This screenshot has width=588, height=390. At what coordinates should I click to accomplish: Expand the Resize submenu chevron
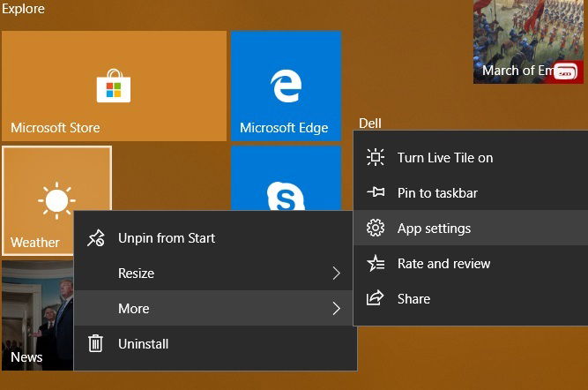point(337,273)
